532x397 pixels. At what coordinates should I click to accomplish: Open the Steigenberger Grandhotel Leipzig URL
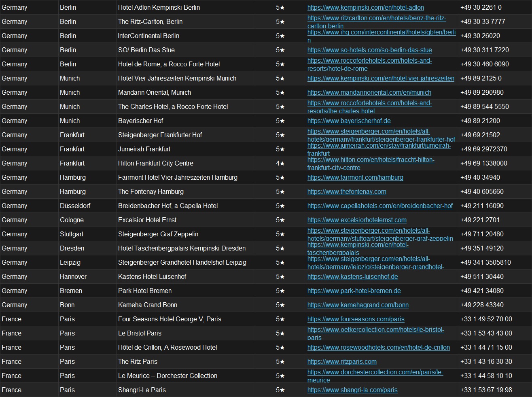click(376, 263)
